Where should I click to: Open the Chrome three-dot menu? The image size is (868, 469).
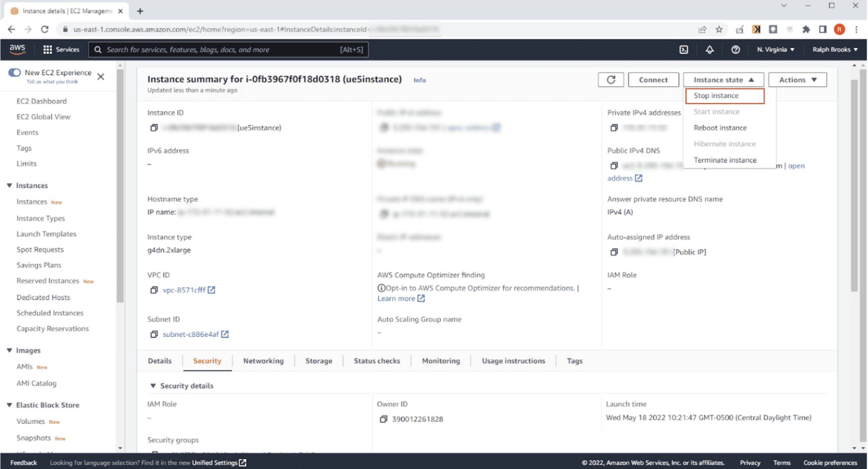[856, 29]
